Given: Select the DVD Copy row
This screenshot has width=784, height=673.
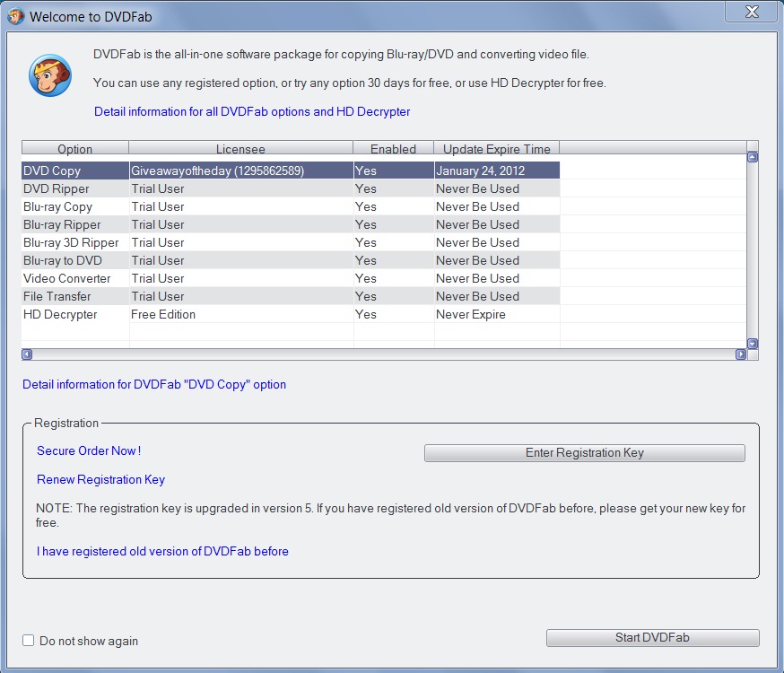Looking at the screenshot, I should [x=291, y=170].
